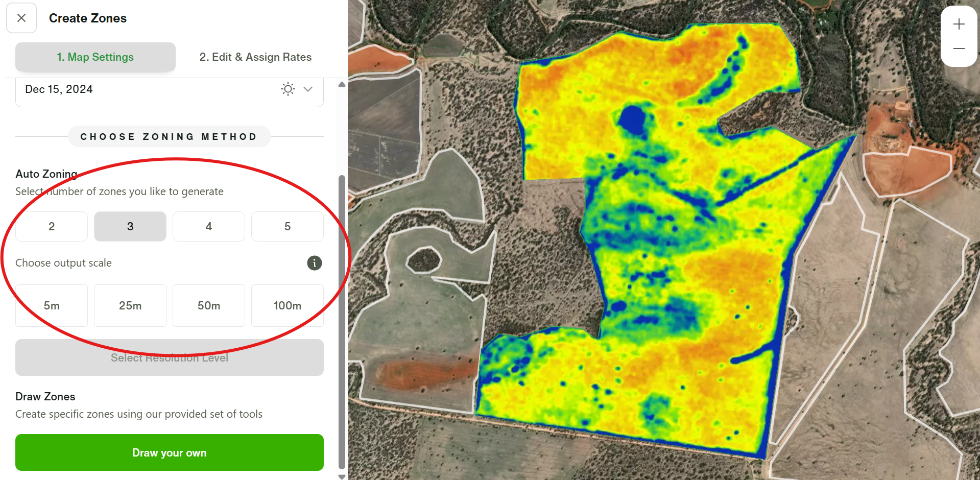This screenshot has width=980, height=480.
Task: Pick the 50m output scale
Action: click(x=209, y=305)
